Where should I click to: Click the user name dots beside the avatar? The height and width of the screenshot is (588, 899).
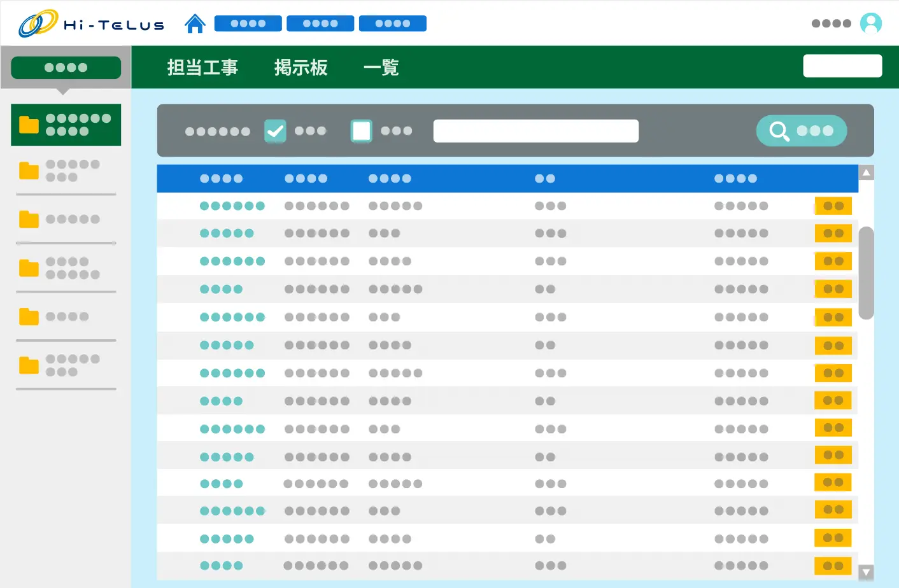click(832, 24)
